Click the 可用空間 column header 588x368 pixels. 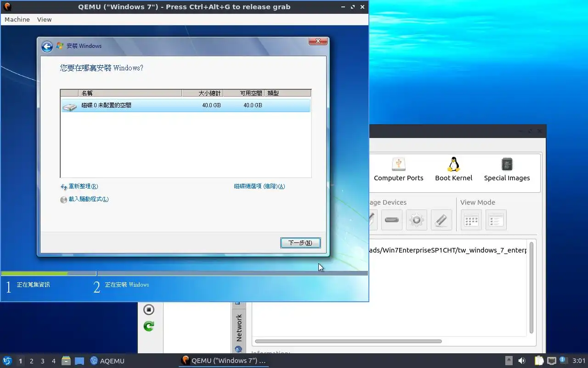244,93
